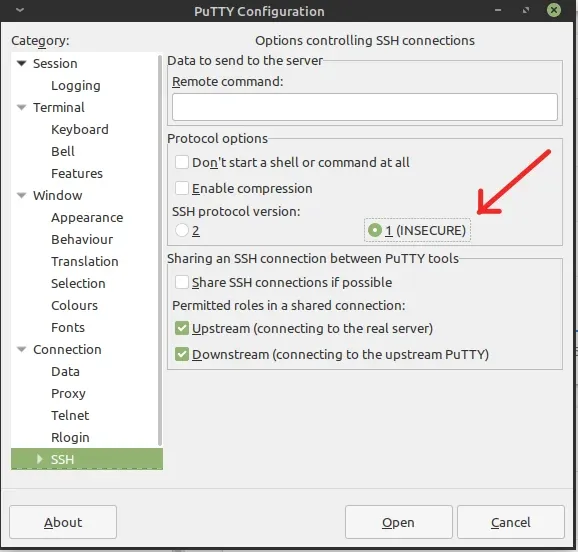Screen dimensions: 578x552
Task: Collapse the Terminal category arrow
Action: coord(22,108)
